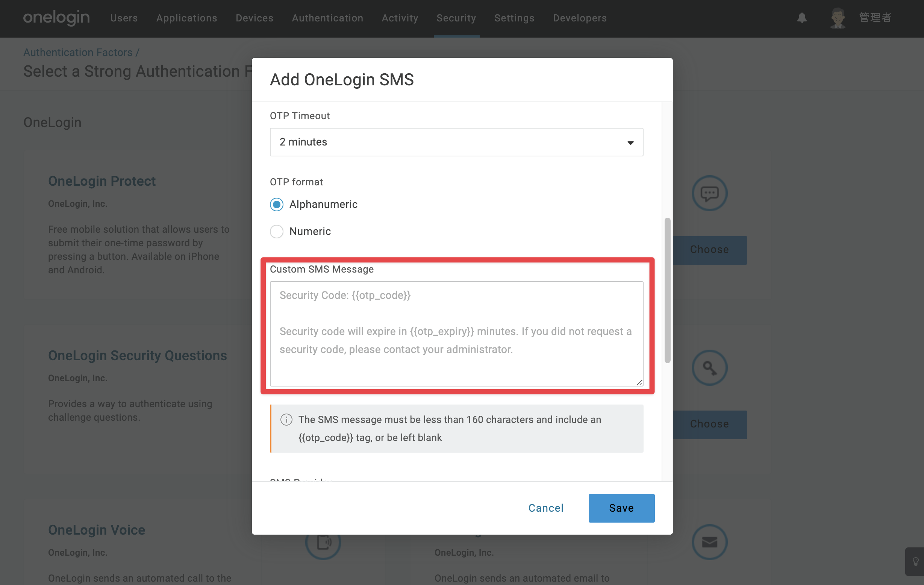Click the textarea resize handle

pos(639,382)
